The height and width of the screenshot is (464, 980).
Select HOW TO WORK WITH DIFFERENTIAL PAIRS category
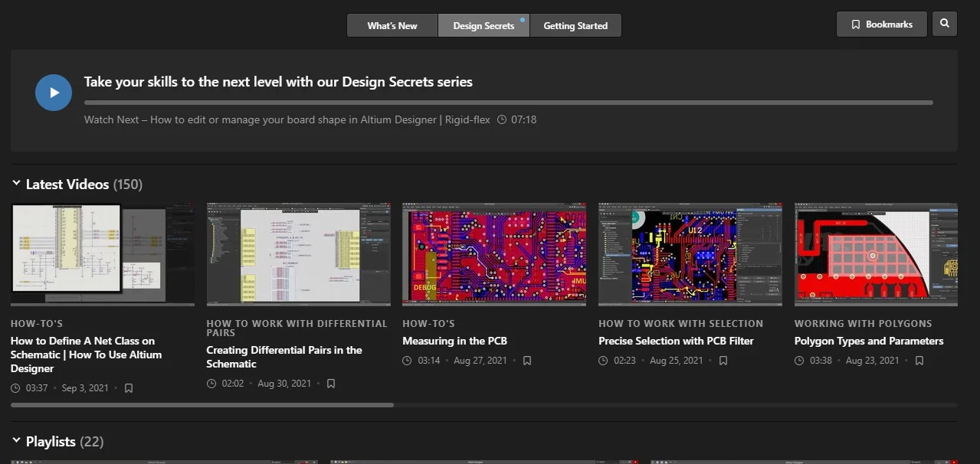coord(297,328)
